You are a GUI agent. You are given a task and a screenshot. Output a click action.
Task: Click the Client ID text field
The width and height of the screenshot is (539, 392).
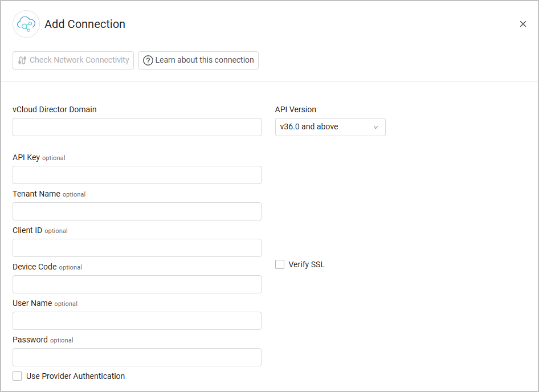point(137,248)
